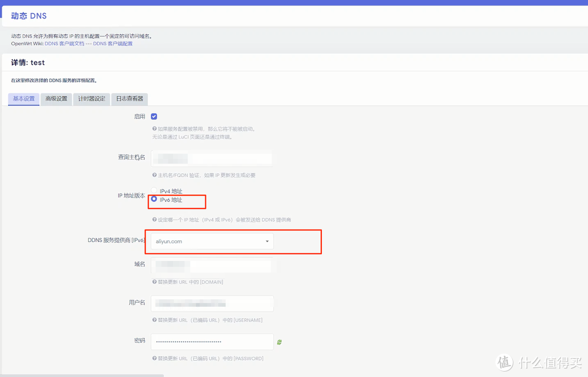This screenshot has height=377, width=588.
Task: Disable the 启用 checkbox
Action: pos(154,116)
